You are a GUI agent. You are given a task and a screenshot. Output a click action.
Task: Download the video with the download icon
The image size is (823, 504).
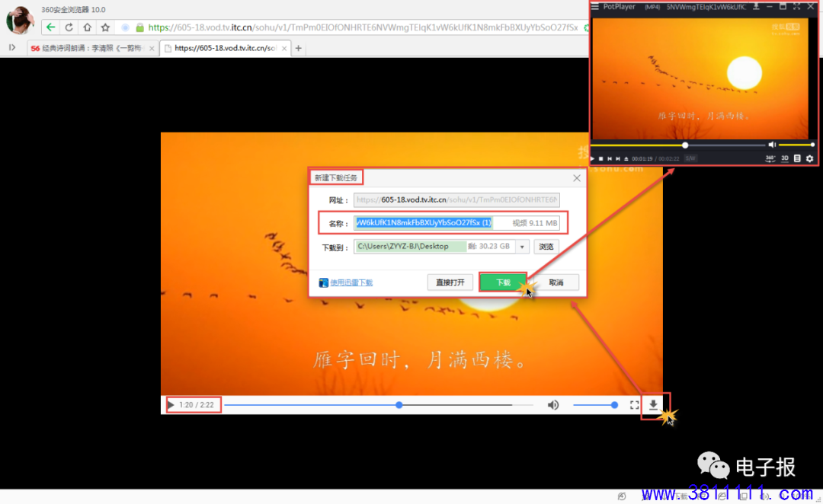point(654,405)
